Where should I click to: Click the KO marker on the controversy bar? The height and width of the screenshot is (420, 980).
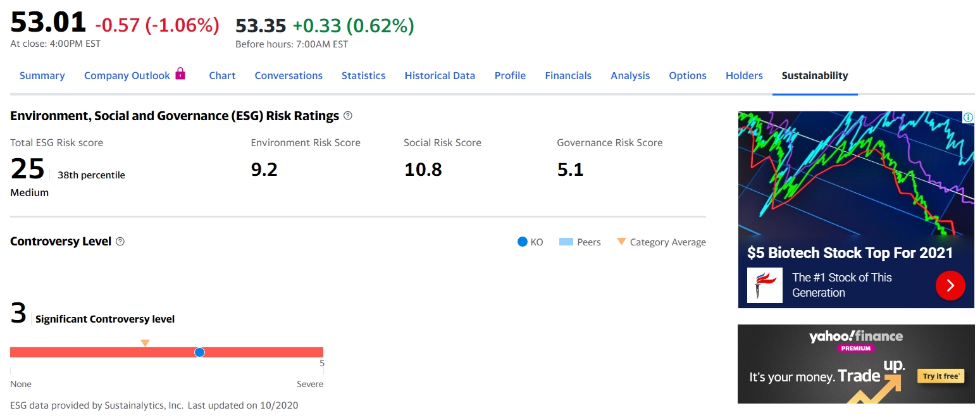coord(199,352)
